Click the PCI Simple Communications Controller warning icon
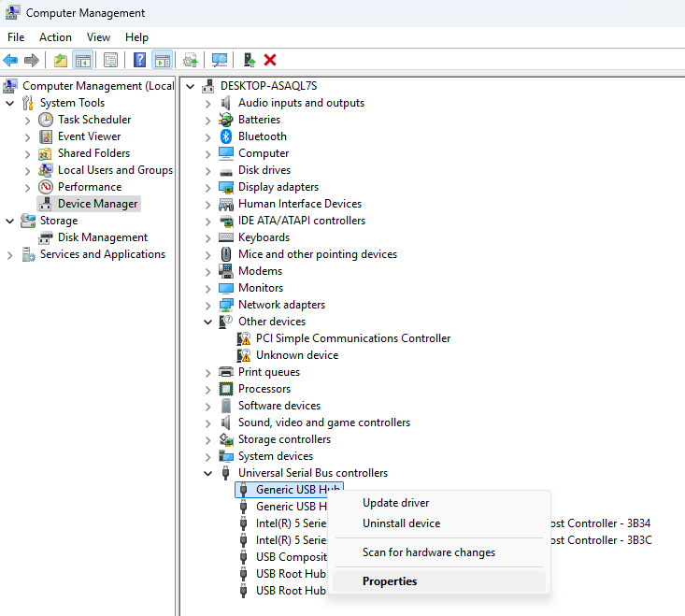The width and height of the screenshot is (685, 616). point(244,338)
